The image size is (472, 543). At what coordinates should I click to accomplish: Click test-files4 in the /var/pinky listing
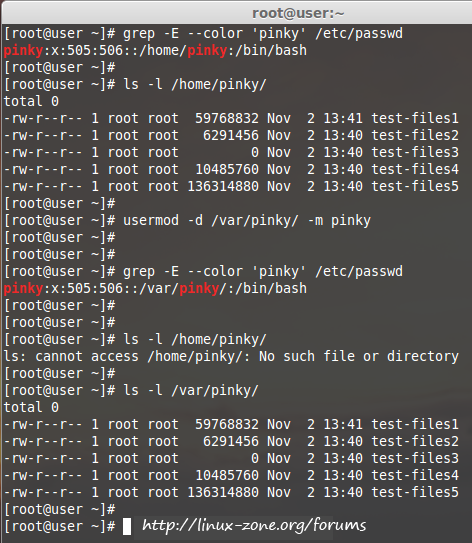point(415,475)
